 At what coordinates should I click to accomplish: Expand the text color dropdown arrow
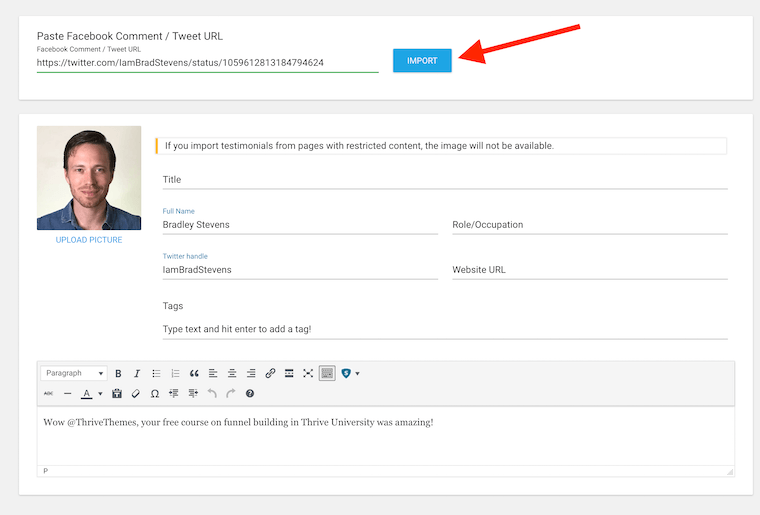point(100,393)
